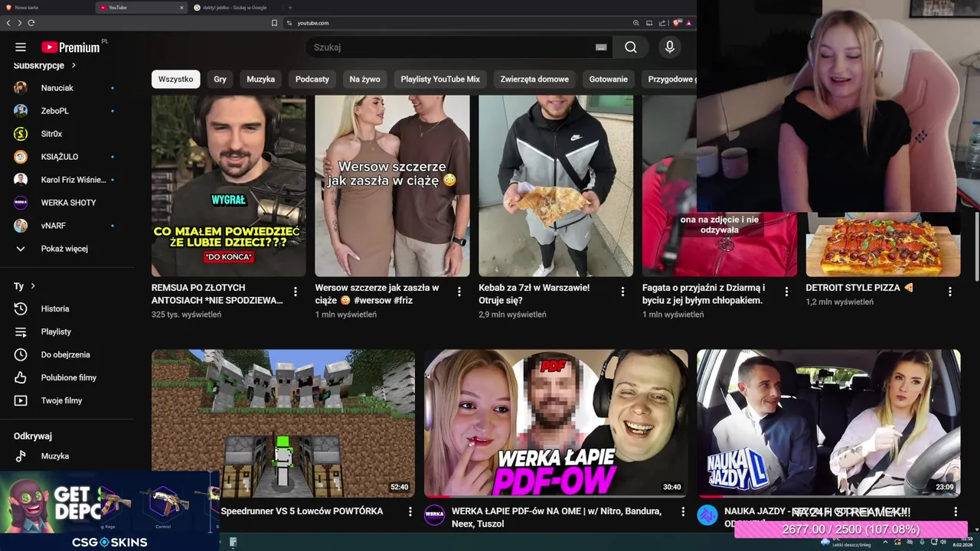Viewport: 980px width, 551px height.
Task: Open Speedrunner VS 5 Łowców POWTÓRKA title
Action: point(302,511)
